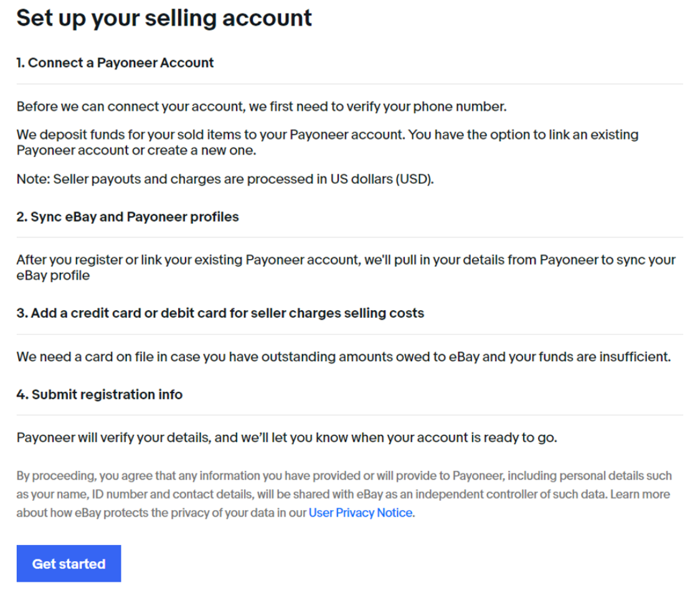
Task: Select the 'Connect a Payoneer Account' heading
Action: tap(115, 63)
